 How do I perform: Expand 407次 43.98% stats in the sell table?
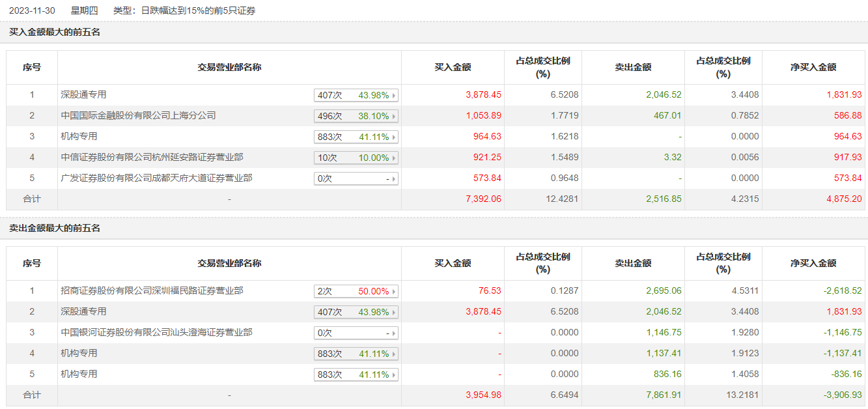point(394,313)
